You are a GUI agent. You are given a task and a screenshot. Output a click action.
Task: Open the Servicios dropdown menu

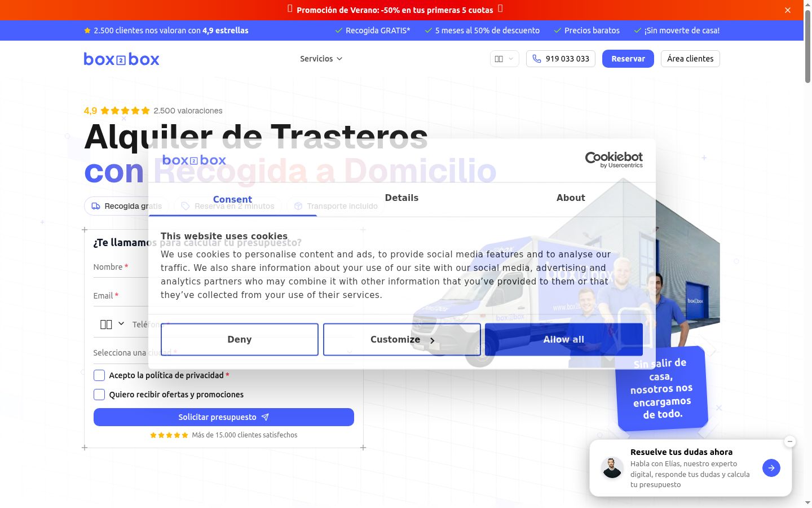pos(321,59)
